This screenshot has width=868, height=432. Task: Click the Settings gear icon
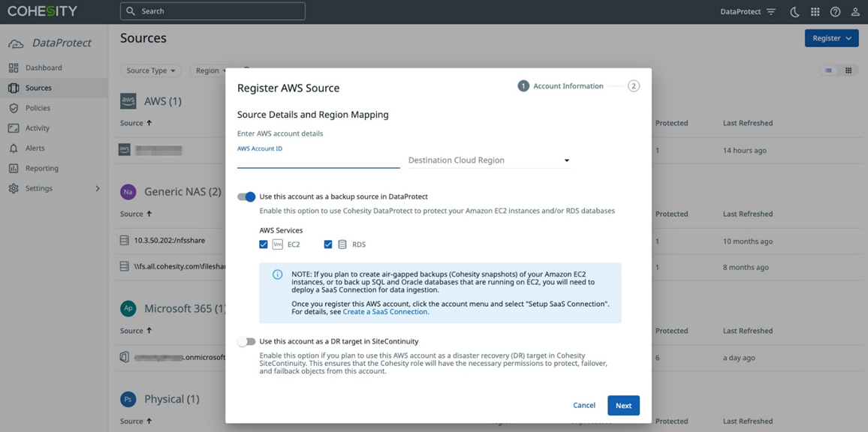pyautogui.click(x=14, y=188)
